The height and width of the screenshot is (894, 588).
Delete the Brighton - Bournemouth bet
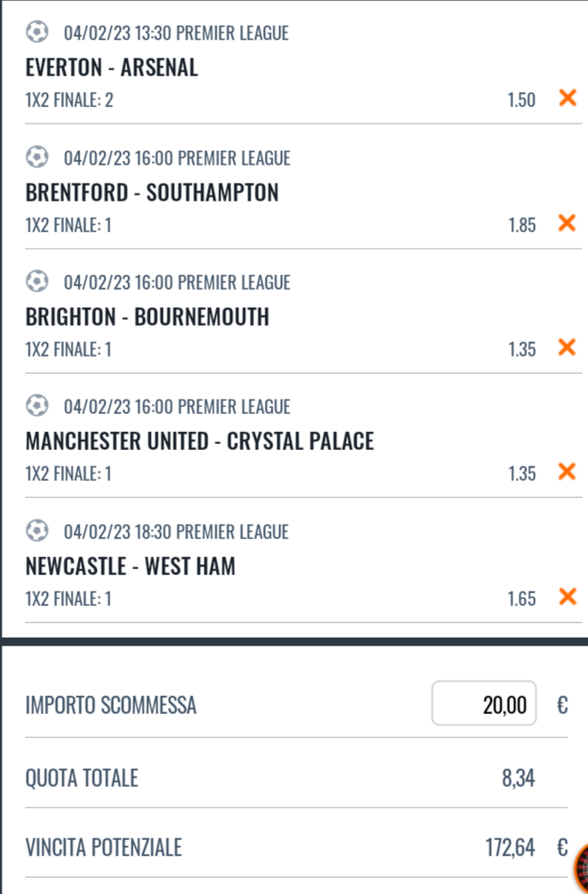pyautogui.click(x=567, y=348)
